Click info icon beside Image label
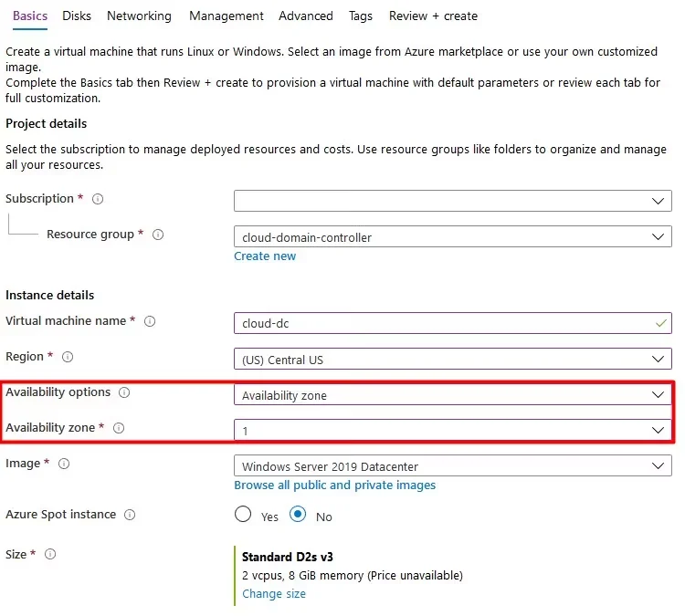 pyautogui.click(x=64, y=464)
